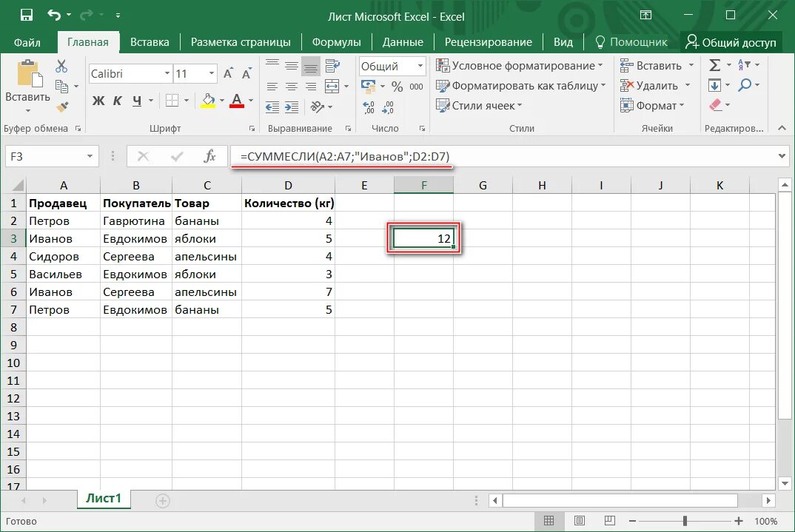Toggle wrap text

coord(332,65)
